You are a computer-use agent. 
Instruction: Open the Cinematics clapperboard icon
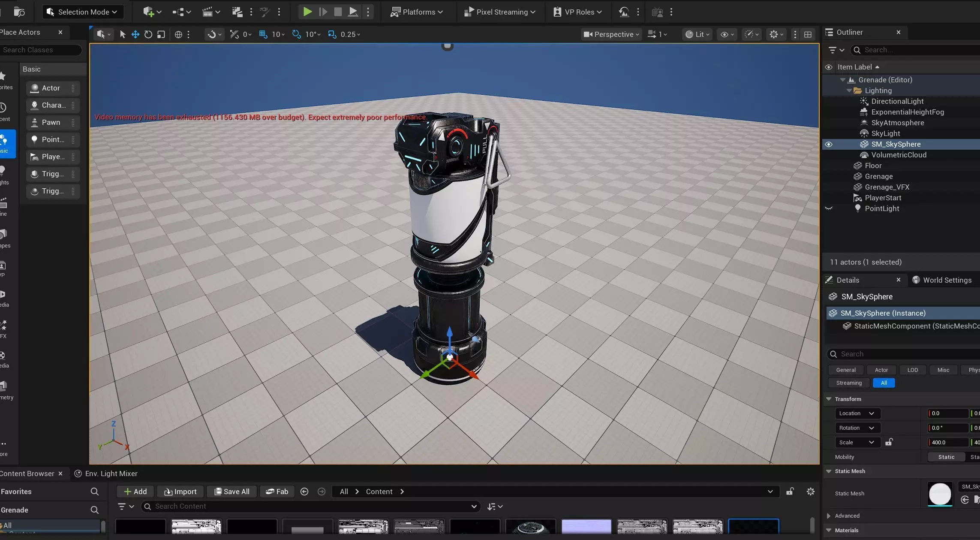(x=211, y=12)
